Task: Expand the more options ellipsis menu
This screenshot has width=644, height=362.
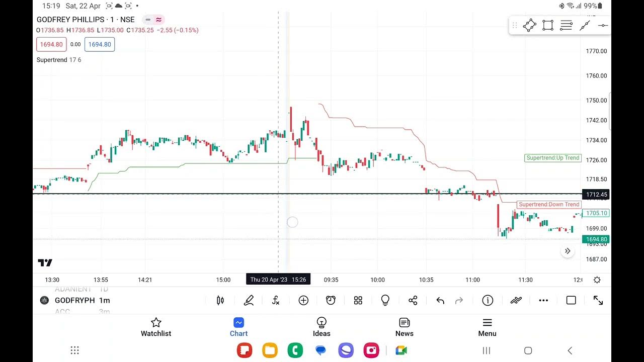Action: (x=543, y=301)
